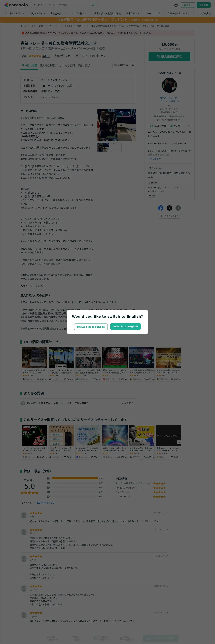Click the gray share icon
Viewport: 215px width, 644px height.
(178, 208)
